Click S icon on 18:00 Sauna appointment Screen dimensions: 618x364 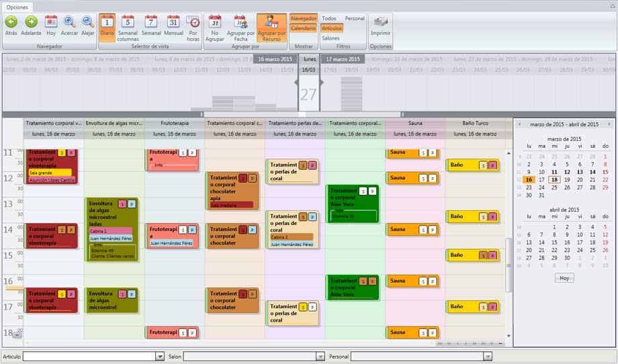click(423, 333)
